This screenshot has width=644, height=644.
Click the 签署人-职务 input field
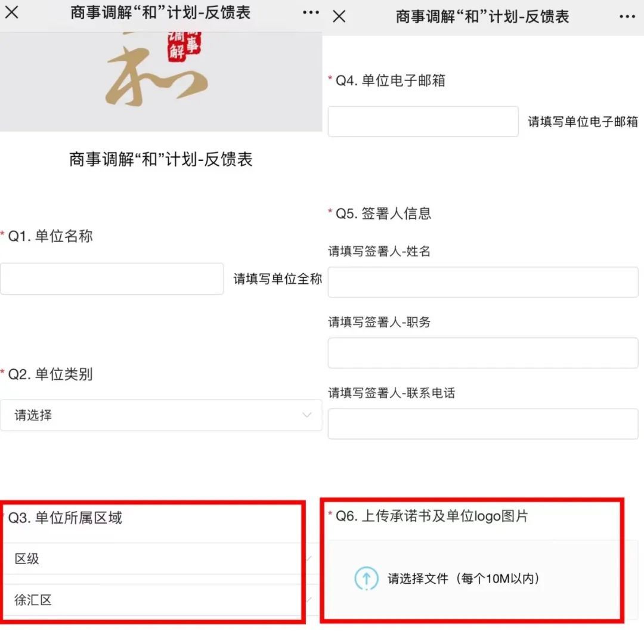pyautogui.click(x=483, y=353)
